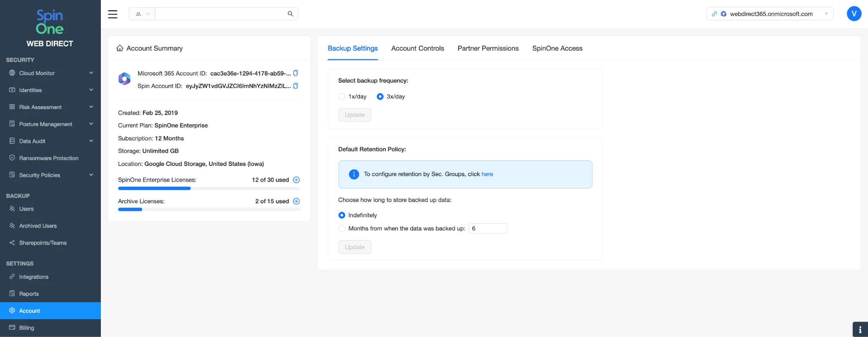Expand Identities menu

(x=50, y=90)
